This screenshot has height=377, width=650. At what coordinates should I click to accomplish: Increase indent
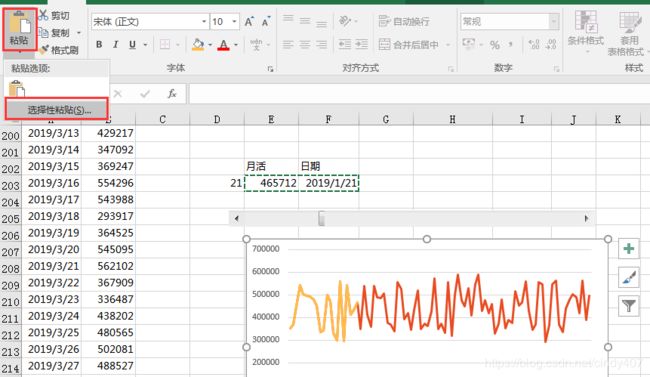[x=361, y=44]
